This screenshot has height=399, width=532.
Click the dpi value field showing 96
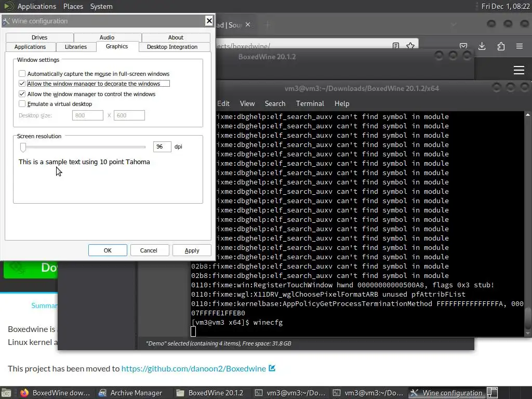click(162, 147)
